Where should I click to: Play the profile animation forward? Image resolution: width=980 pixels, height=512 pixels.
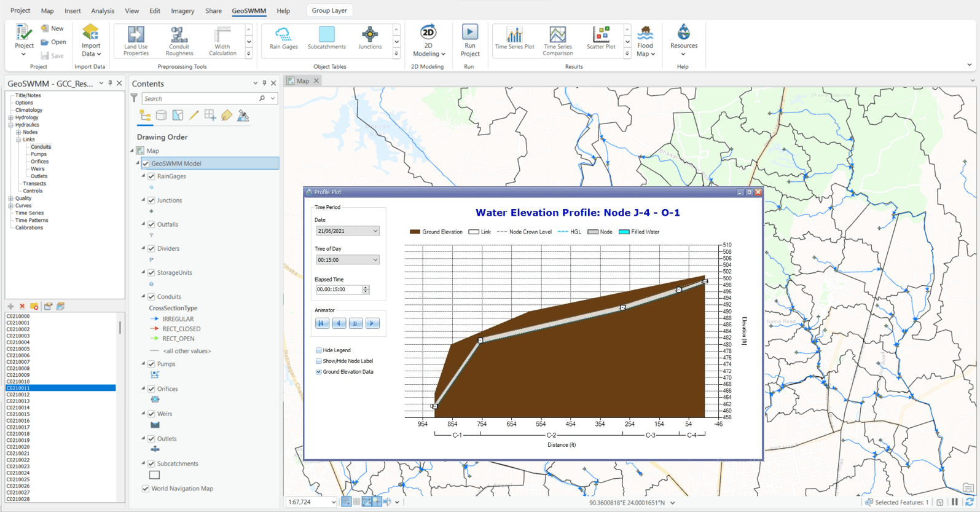372,323
